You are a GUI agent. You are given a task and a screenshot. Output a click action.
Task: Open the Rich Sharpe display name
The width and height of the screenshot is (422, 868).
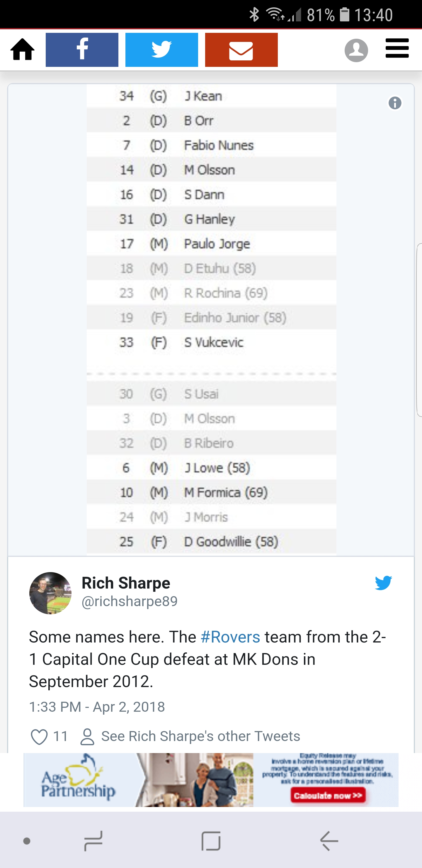pos(126,583)
